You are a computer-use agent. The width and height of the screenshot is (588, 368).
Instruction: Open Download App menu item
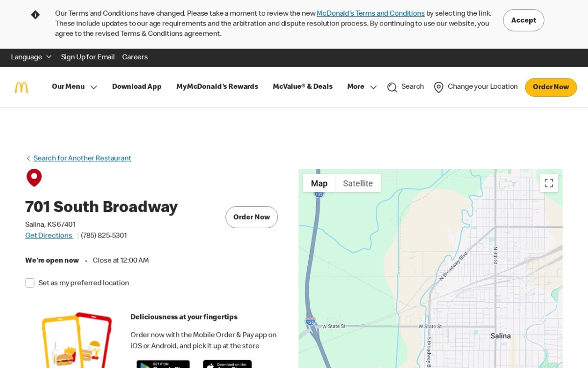[x=137, y=87]
